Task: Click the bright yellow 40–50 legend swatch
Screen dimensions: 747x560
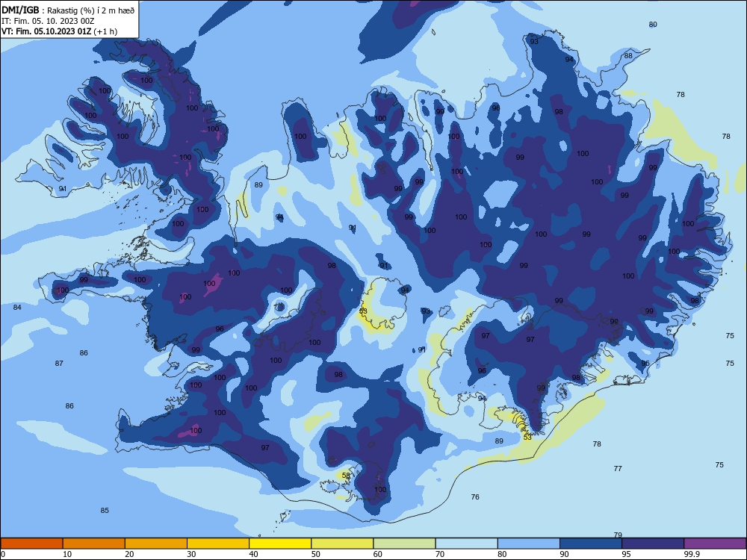Action: 280,544
